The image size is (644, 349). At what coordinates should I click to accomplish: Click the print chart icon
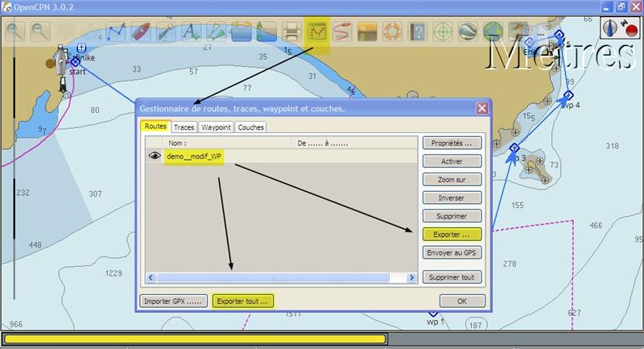pos(292,33)
